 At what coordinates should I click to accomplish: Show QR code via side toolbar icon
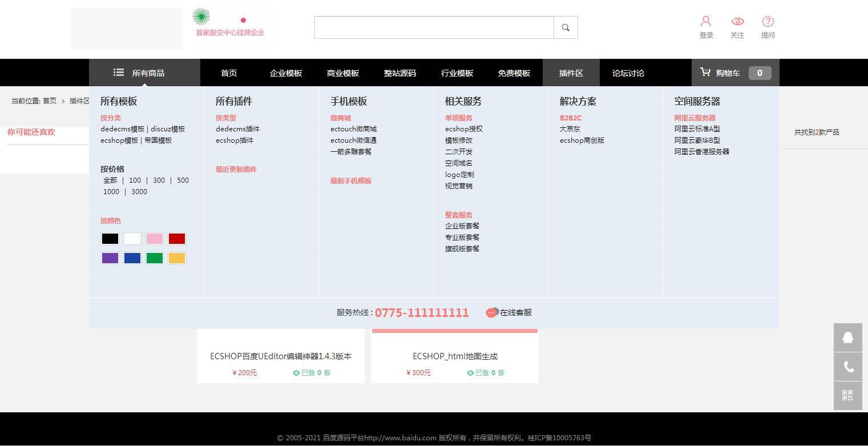tap(847, 395)
